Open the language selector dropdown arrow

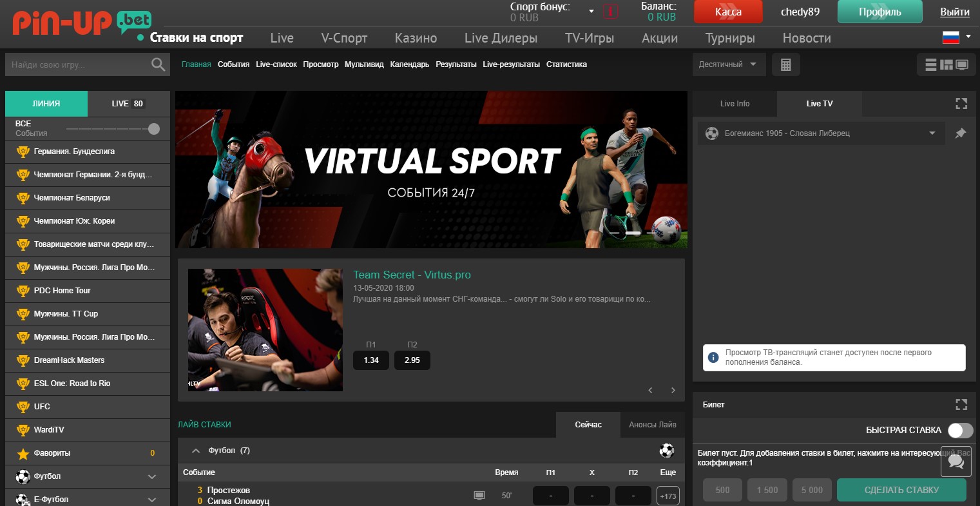tap(968, 37)
